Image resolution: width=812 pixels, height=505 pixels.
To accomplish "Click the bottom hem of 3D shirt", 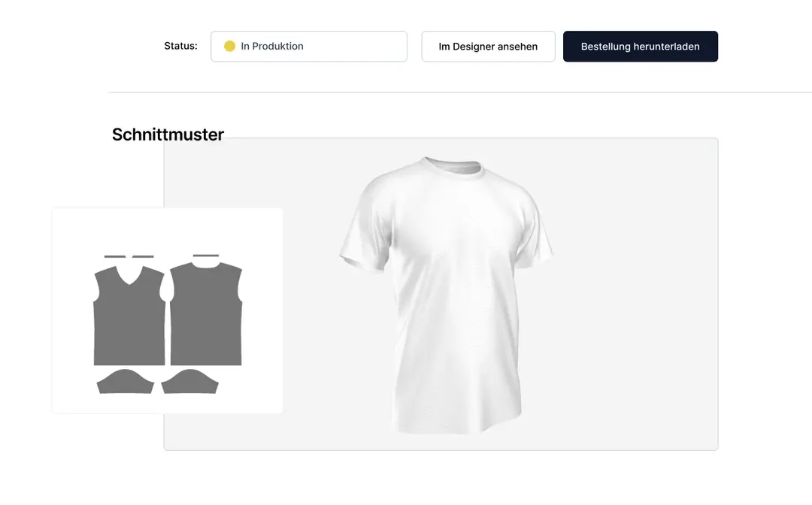I will pos(456,425).
